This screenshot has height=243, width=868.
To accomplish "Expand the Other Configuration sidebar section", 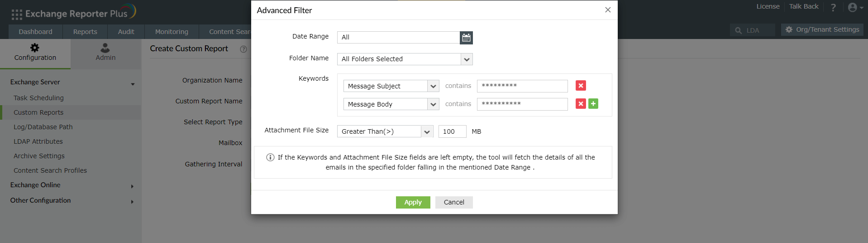I will [x=132, y=201].
